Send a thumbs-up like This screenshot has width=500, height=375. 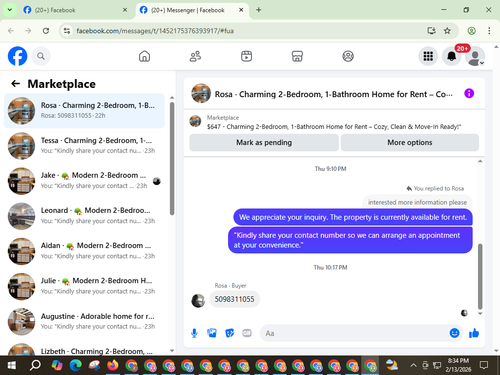pos(474,333)
